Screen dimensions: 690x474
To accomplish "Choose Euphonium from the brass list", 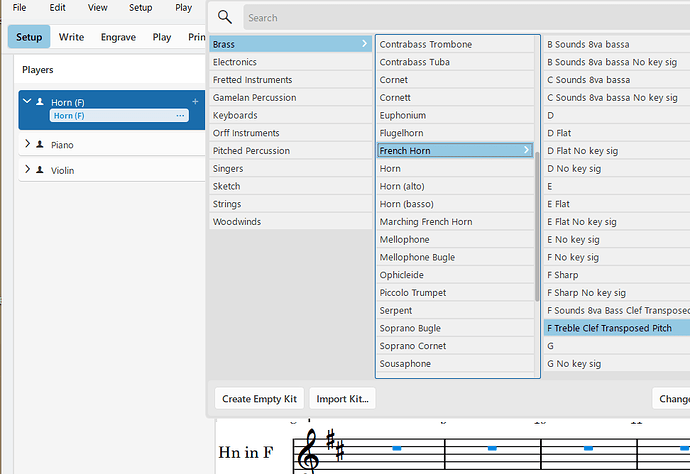I will 403,115.
